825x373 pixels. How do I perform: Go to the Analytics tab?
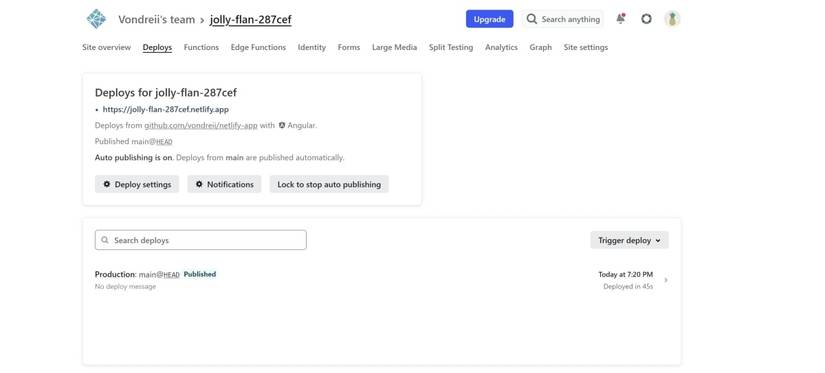501,47
